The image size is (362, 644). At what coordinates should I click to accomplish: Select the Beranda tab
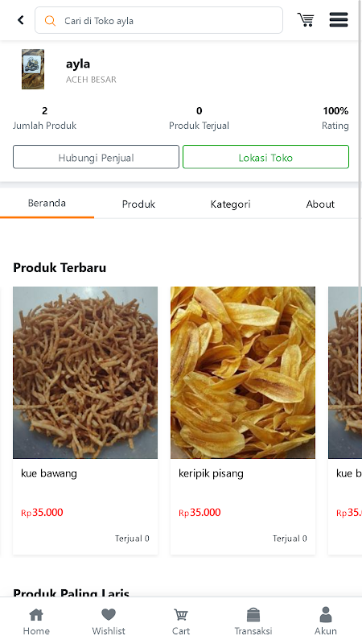point(47,204)
